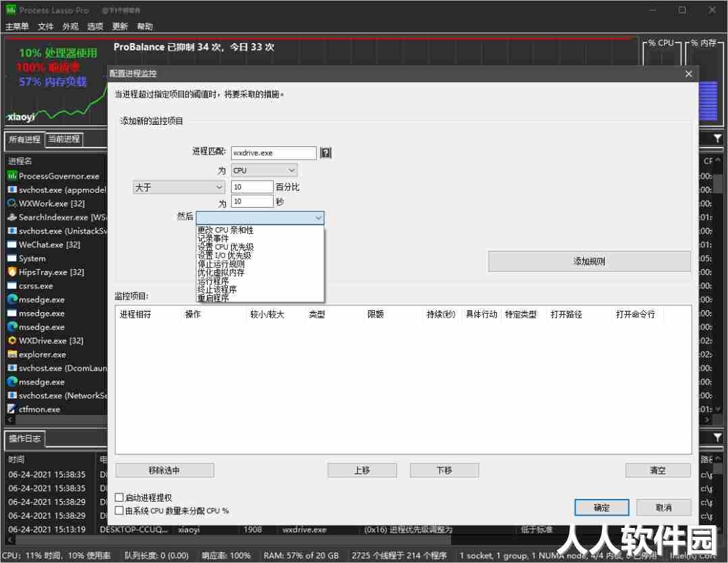
Task: Click the filter funnel icon of action log
Action: (717, 438)
